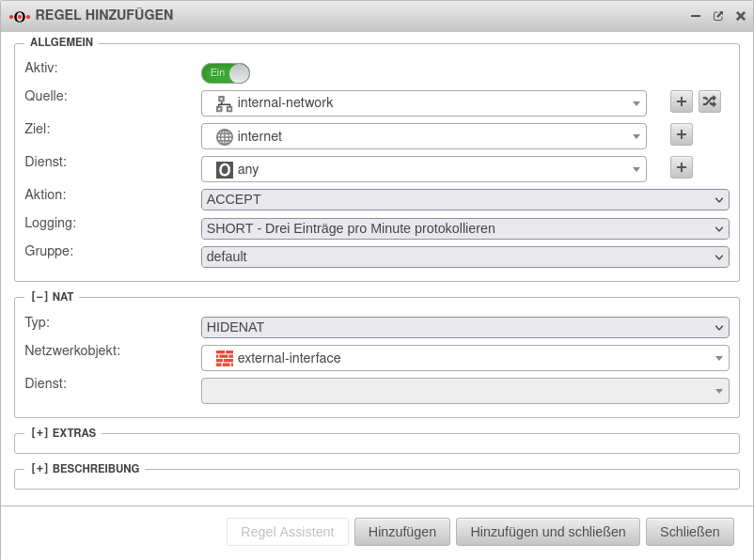This screenshot has width=754, height=560.
Task: Add a new service next to Dienst
Action: pos(680,167)
